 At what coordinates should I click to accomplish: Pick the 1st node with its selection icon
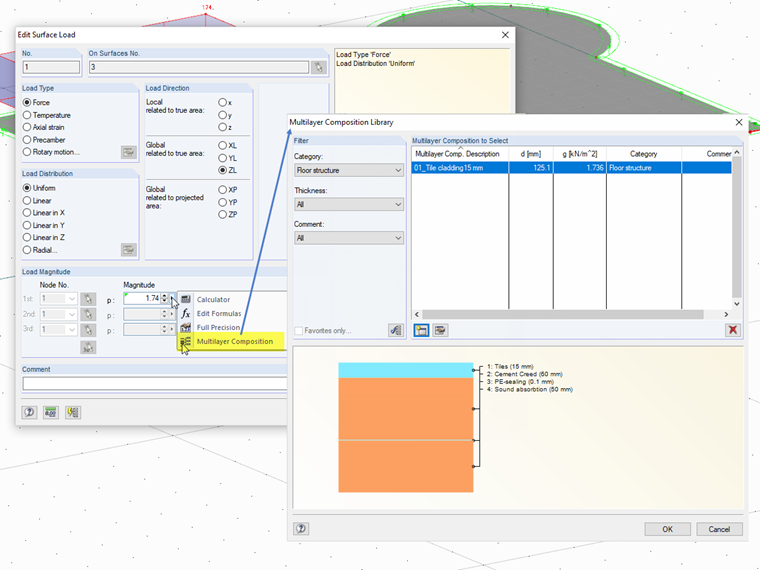pos(88,299)
